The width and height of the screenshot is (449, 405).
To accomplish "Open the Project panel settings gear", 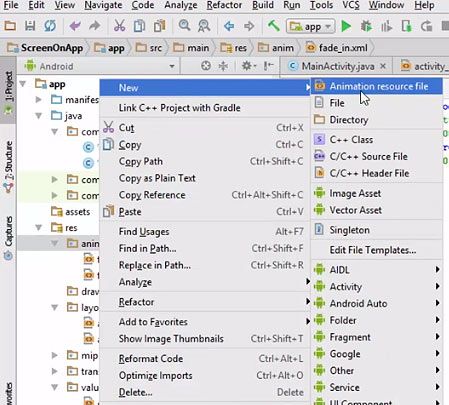I will [248, 66].
